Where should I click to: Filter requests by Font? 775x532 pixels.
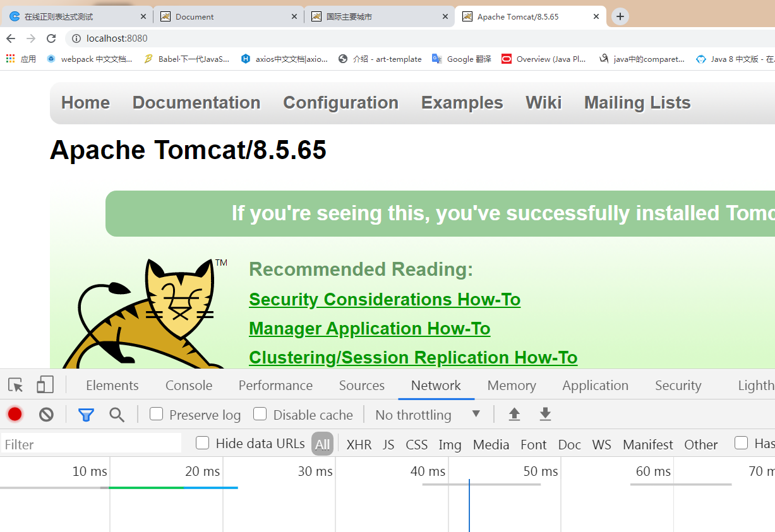coord(534,445)
